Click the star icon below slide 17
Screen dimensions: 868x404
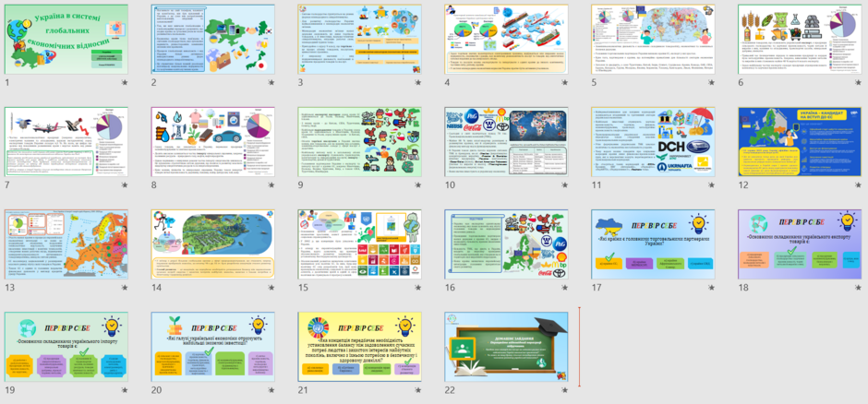pos(711,288)
